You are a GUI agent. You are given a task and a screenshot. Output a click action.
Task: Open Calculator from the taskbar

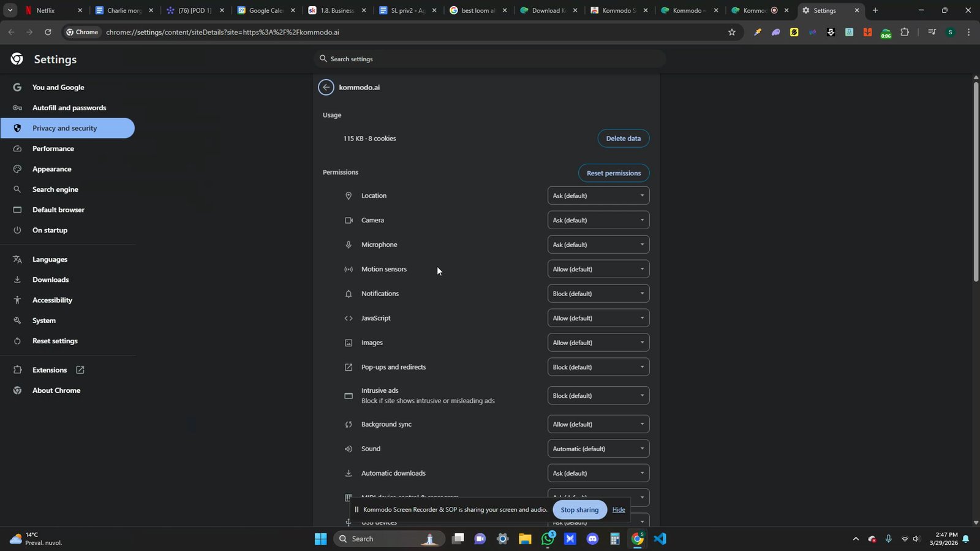pyautogui.click(x=615, y=539)
